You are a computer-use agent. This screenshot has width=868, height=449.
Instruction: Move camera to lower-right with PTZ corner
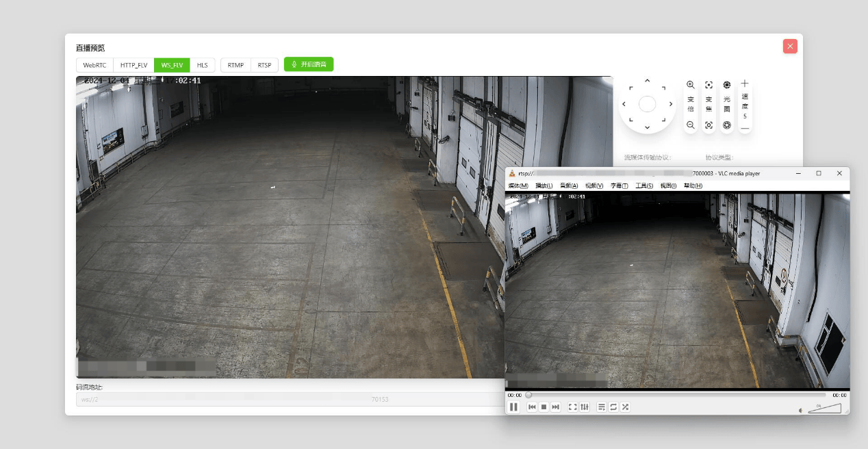click(x=663, y=120)
